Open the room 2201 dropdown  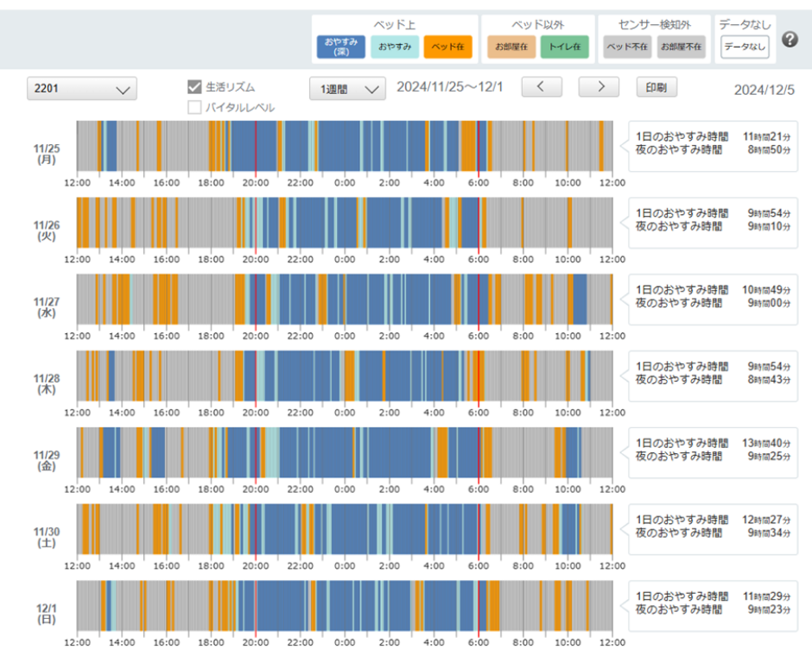tap(82, 89)
